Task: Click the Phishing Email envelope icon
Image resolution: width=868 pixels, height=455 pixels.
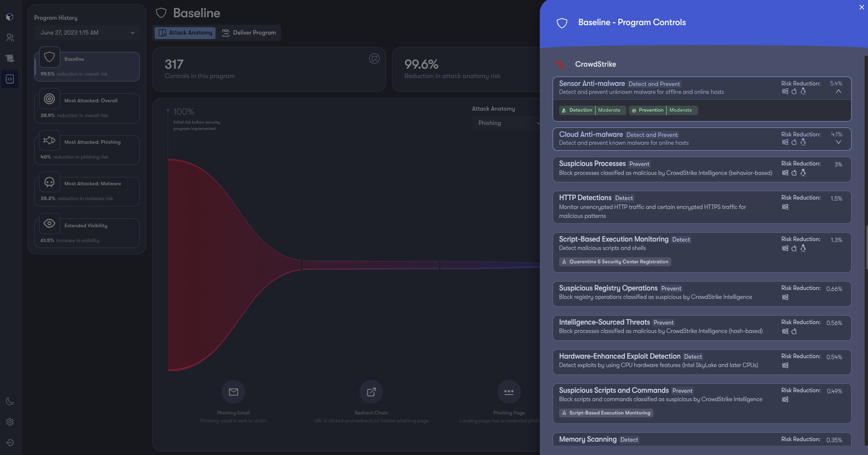Action: click(233, 392)
